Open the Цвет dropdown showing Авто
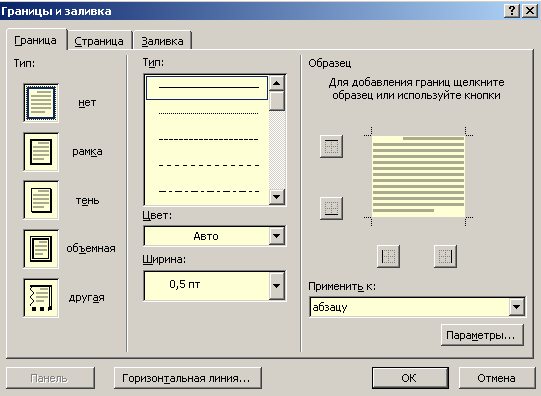Viewport: 541px width, 396px height. tap(215, 236)
